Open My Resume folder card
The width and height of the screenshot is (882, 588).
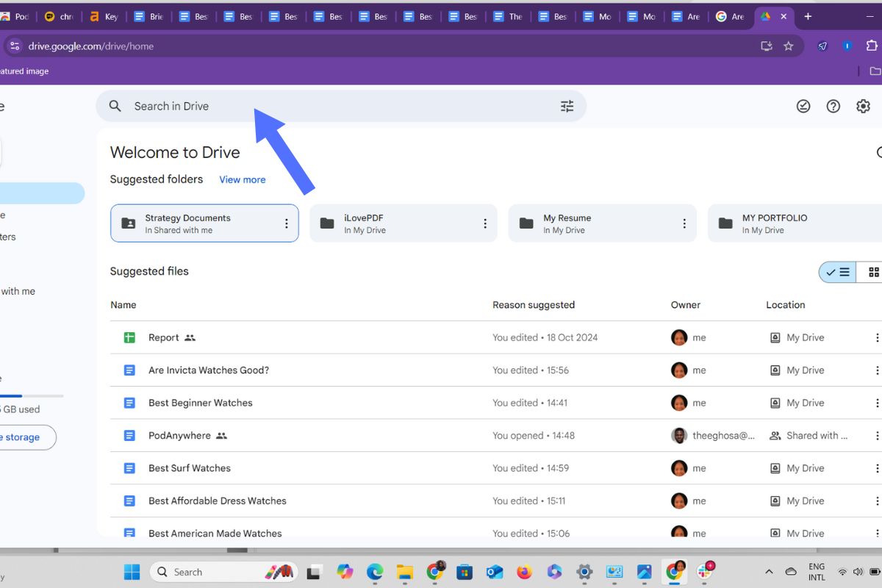[x=603, y=223]
